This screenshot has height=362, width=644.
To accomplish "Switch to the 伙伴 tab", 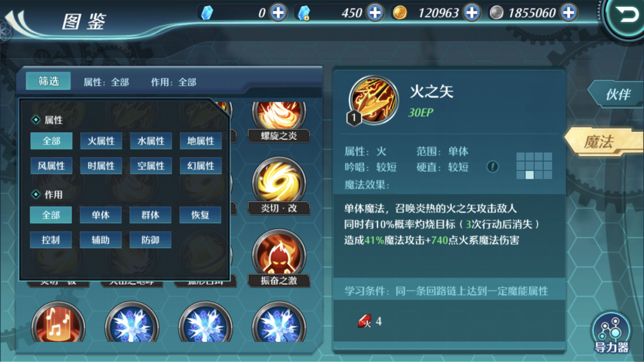I will 616,95.
